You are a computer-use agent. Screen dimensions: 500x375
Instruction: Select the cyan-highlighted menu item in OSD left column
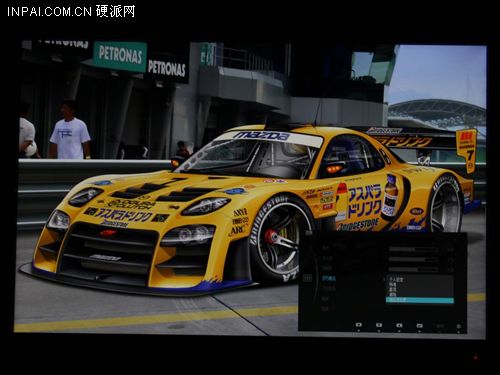(x=329, y=278)
